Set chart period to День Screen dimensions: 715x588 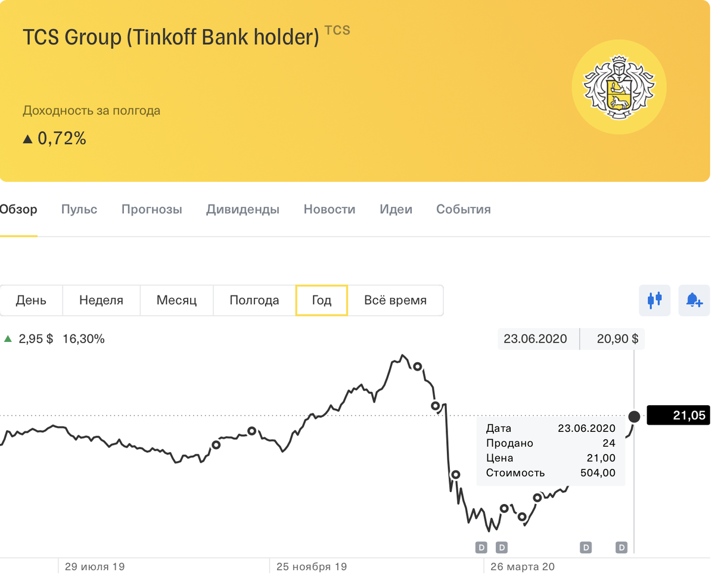coord(31,300)
